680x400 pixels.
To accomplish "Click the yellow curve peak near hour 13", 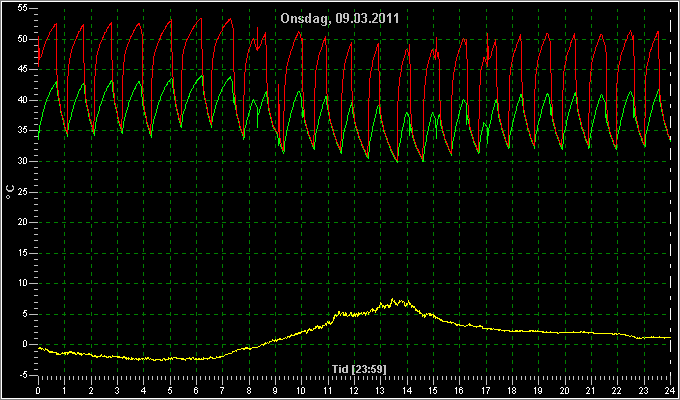I will 392,299.
